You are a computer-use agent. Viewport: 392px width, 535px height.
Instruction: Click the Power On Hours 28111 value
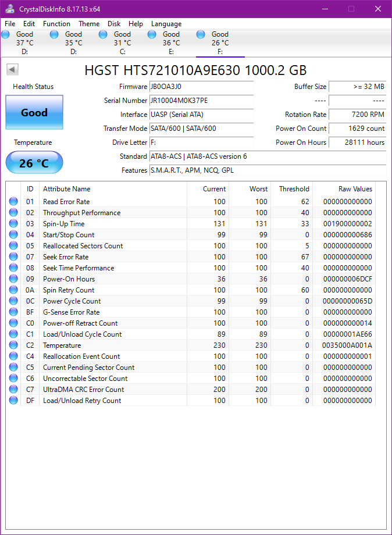357,142
